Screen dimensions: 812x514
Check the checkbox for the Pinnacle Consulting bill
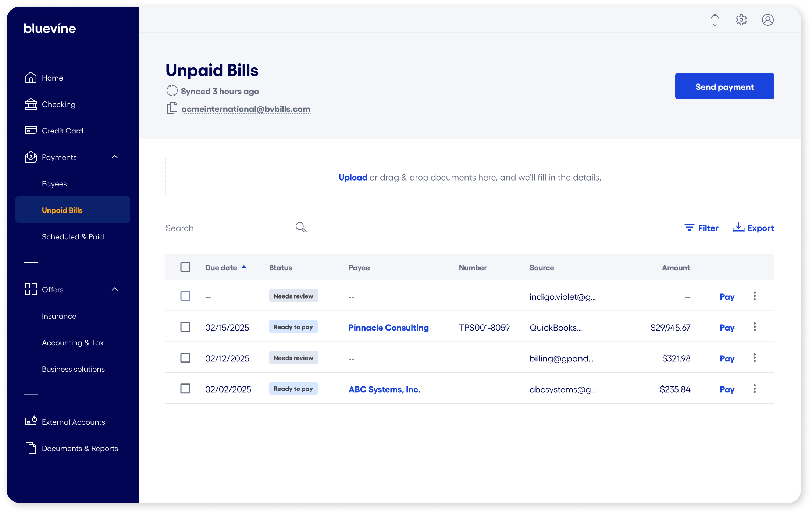[185, 327]
